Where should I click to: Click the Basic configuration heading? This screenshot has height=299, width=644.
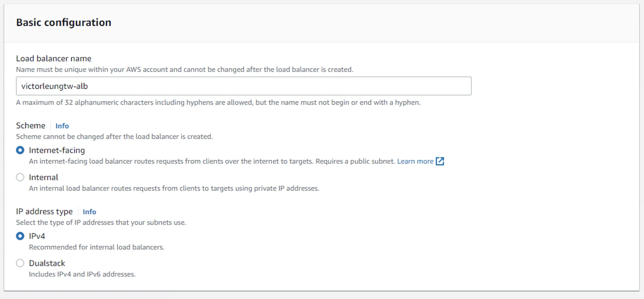64,22
